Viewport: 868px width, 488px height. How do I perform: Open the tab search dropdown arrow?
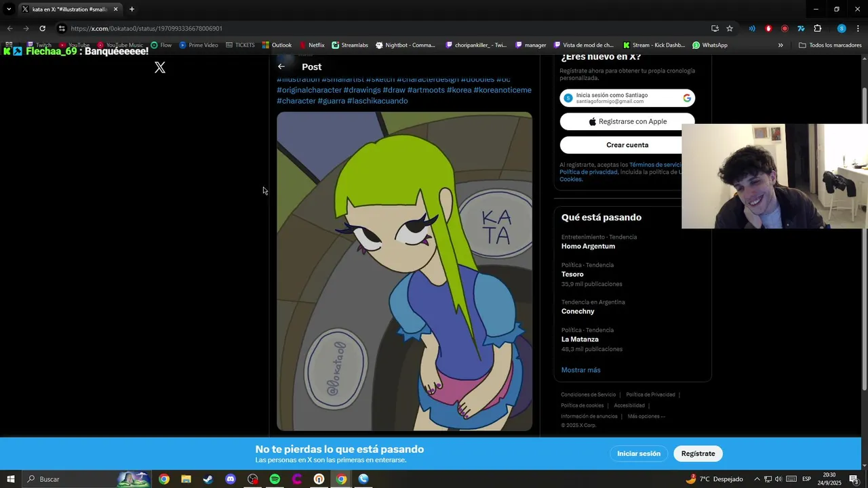(9, 9)
